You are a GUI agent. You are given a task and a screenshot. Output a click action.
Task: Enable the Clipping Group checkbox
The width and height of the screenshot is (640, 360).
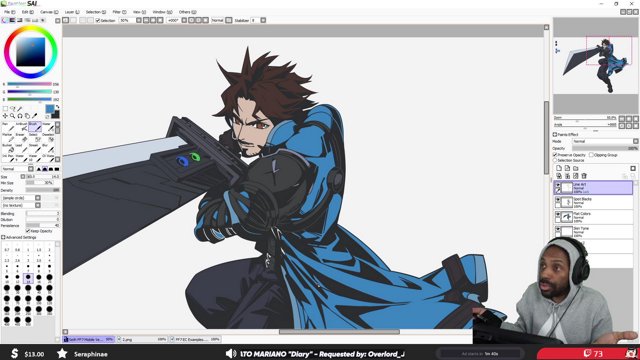coord(591,155)
